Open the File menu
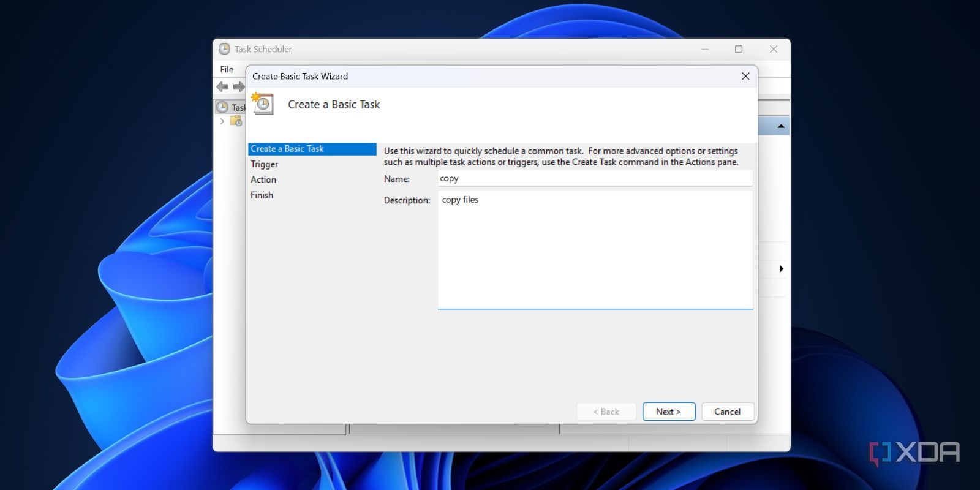The image size is (980, 490). click(x=227, y=69)
